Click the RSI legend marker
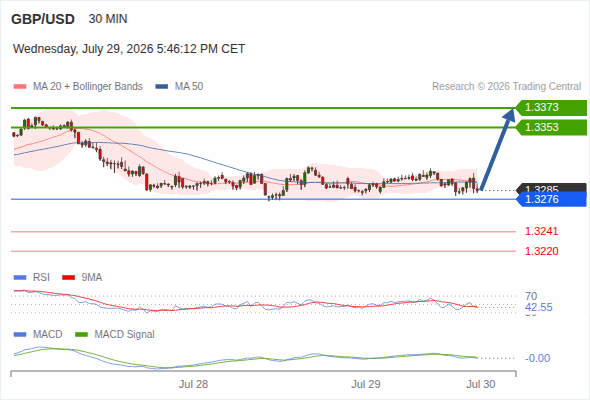 point(20,278)
